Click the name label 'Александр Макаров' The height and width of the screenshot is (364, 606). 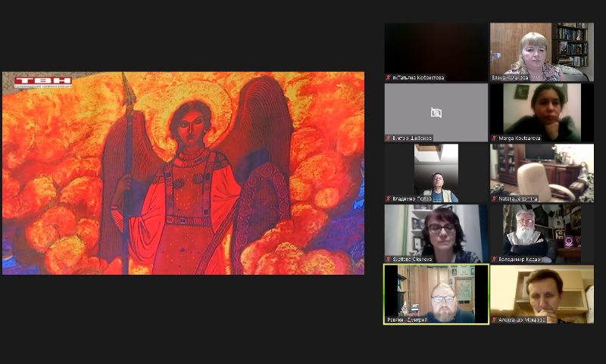(x=522, y=319)
